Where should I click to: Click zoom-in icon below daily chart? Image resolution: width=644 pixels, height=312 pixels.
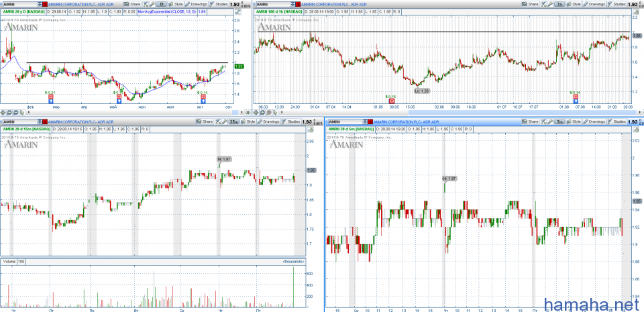9,113
